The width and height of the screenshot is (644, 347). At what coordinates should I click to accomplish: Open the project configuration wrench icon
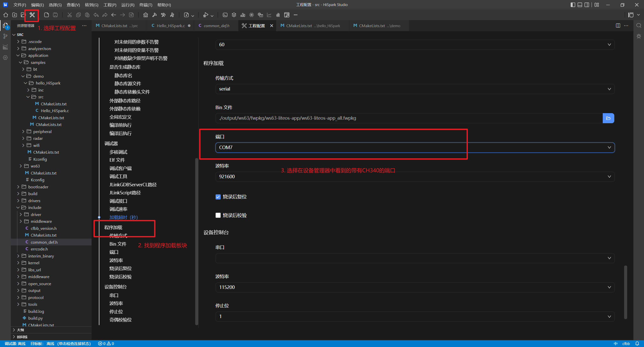(32, 15)
